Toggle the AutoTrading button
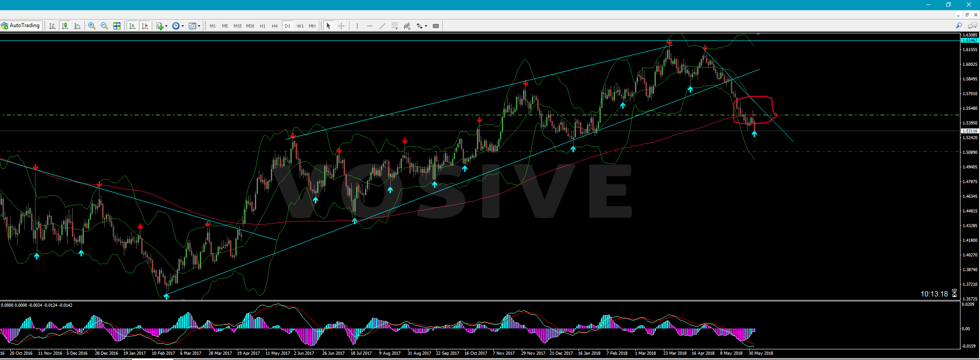This screenshot has width=980, height=360. tap(21, 26)
